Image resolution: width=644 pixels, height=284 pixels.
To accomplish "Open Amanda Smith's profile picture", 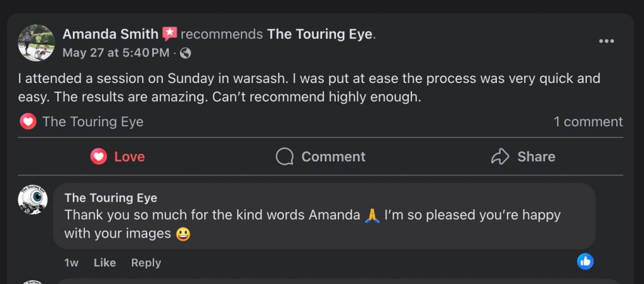I will (36, 43).
